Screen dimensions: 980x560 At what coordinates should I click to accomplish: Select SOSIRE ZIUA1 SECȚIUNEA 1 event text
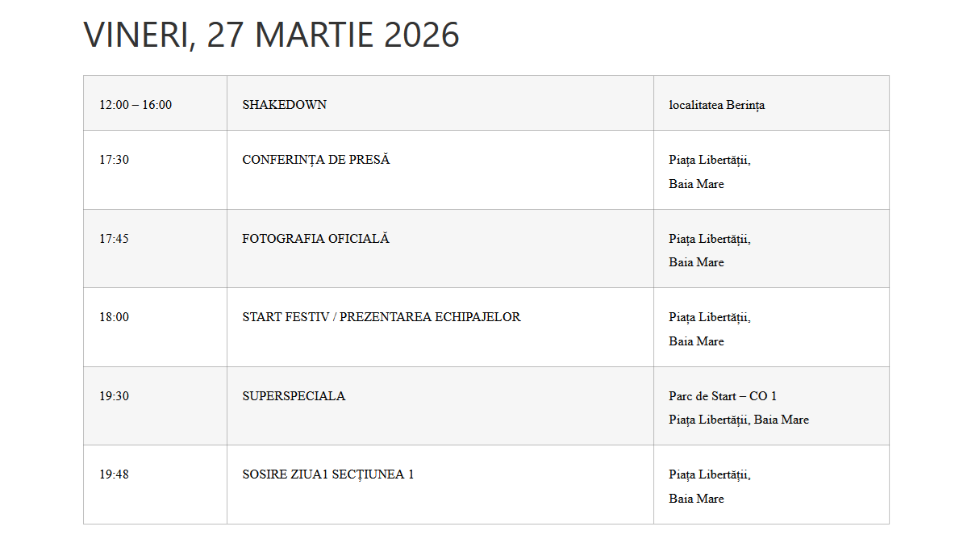coord(328,474)
